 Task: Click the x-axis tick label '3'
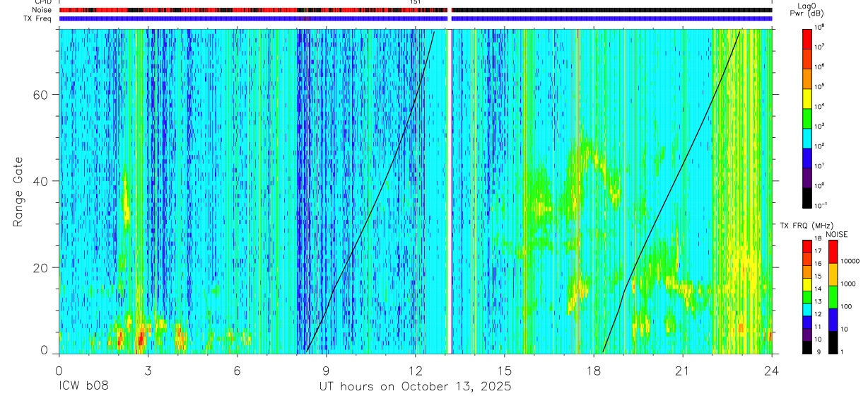click(148, 370)
